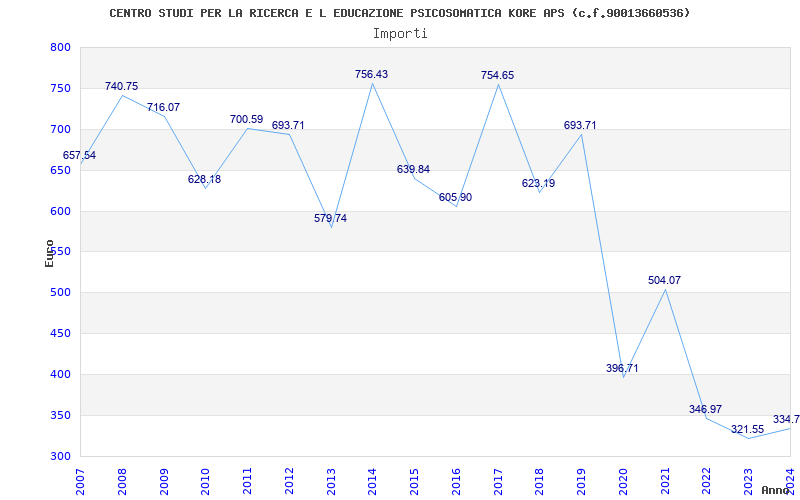This screenshot has height=500, width=800.
Task: Click the y-axis tick 300
Action: [60, 456]
